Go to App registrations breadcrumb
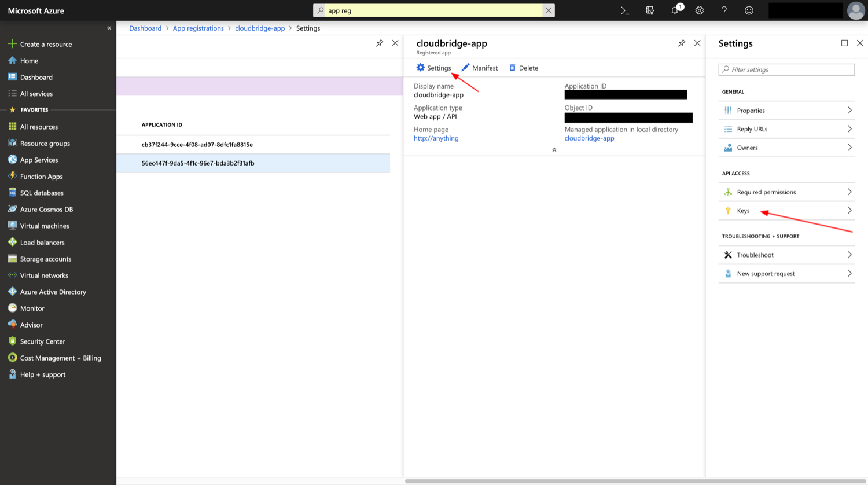Screen dimensions: 868x485 (198, 28)
